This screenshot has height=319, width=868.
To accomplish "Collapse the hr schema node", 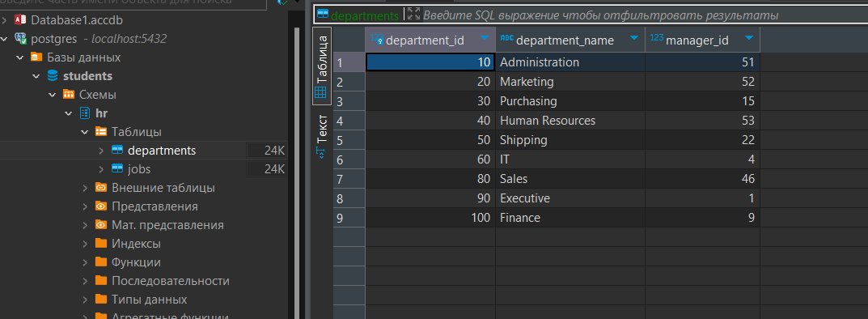I will pos(68,113).
